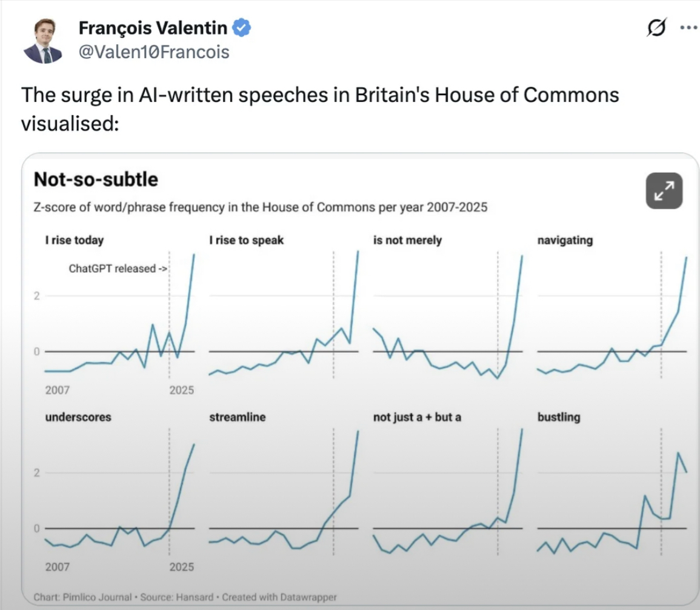Viewport: 700px width, 610px height.
Task: Select the "underscores" line chart
Action: 120,491
